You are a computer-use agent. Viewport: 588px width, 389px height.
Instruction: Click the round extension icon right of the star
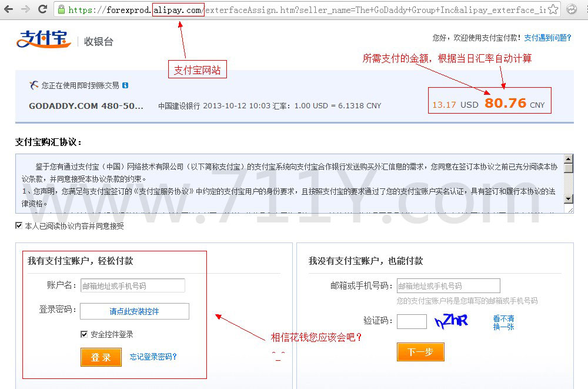(572, 9)
